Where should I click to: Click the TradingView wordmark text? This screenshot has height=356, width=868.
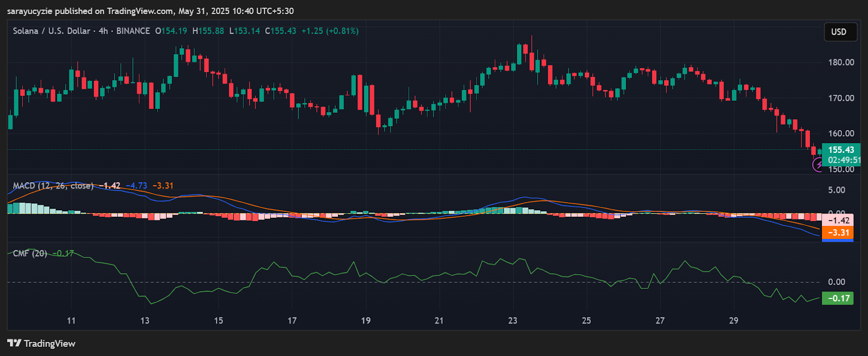pos(49,344)
